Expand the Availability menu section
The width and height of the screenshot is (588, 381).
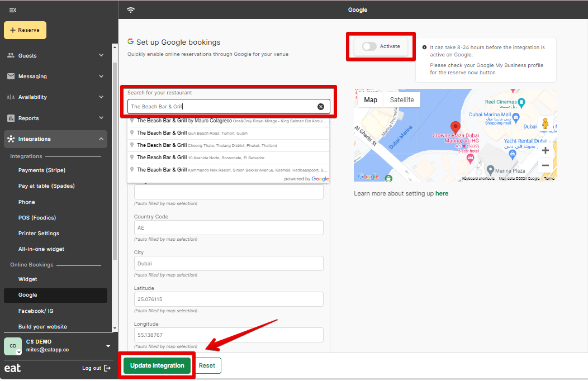coord(101,97)
